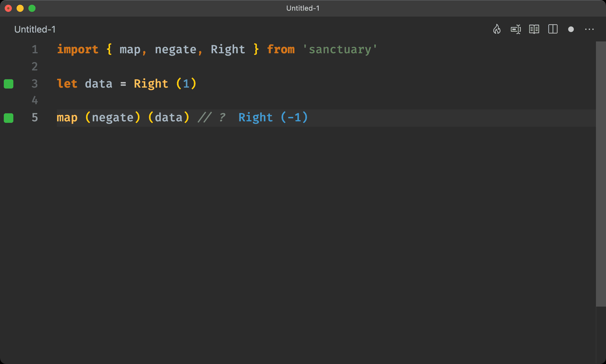
Task: Click the side-by-side panel icon
Action: pos(554,29)
